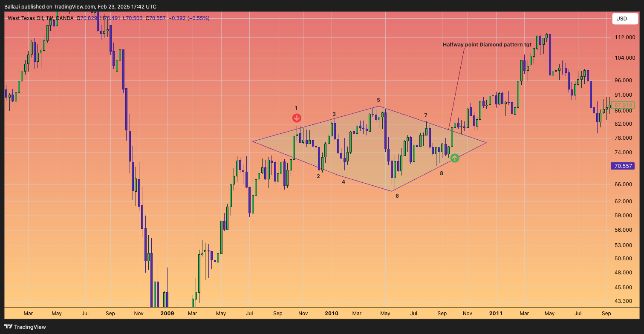Select the magenta horizontal target line
The image size is (644, 334).
[x=513, y=48]
